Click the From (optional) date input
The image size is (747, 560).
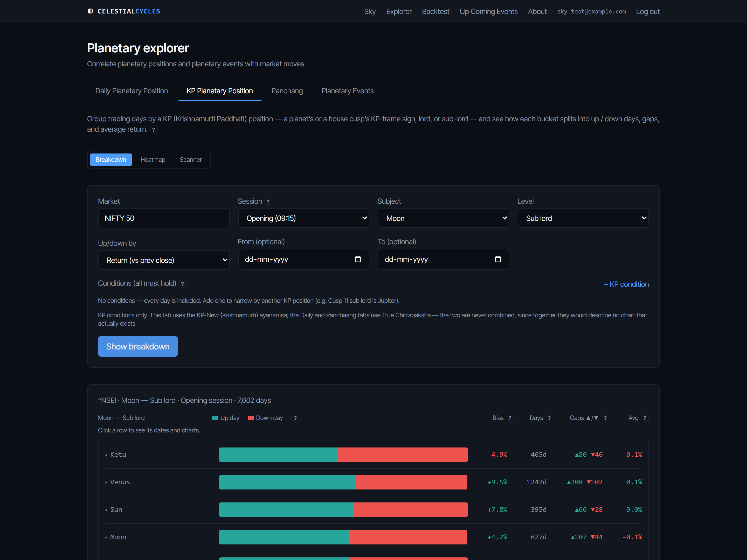point(303,259)
